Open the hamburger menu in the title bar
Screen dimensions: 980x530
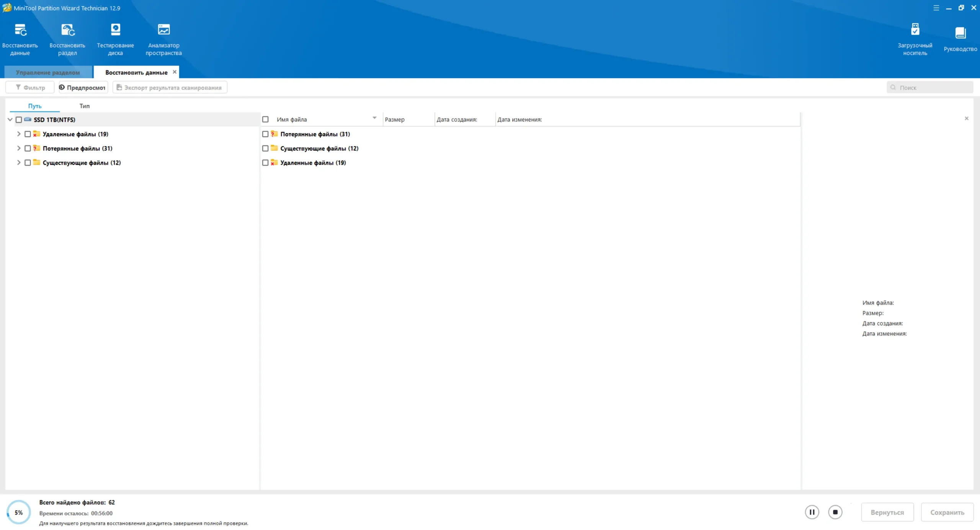tap(936, 8)
